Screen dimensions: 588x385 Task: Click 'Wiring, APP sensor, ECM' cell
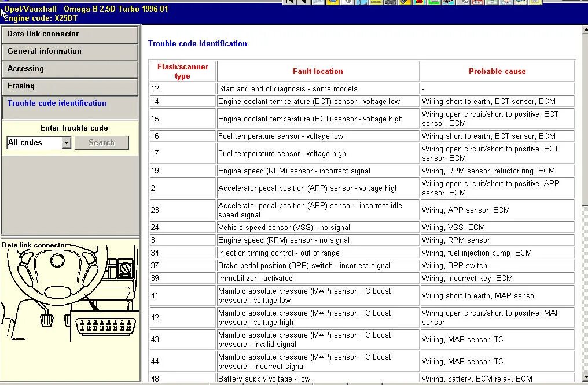pyautogui.click(x=497, y=210)
